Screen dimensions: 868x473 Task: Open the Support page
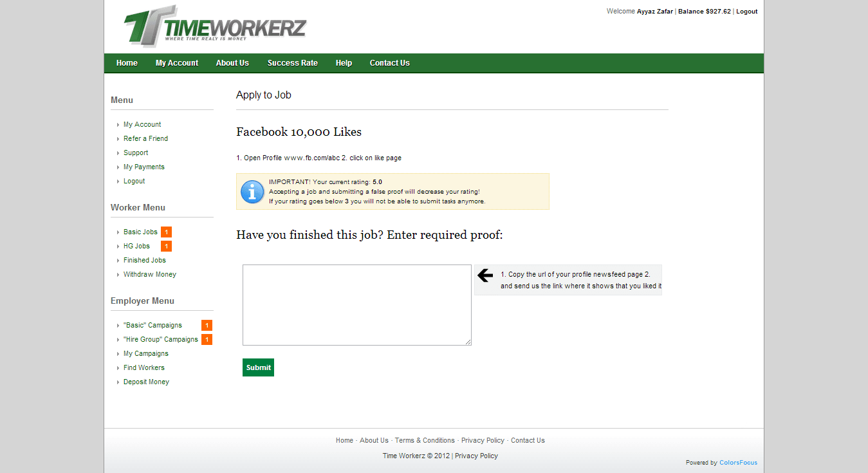(136, 153)
